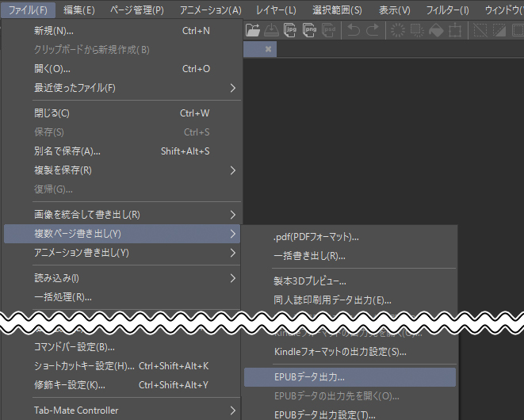Viewport: 524px width, 420px height.
Task: Expand the 複製を保存 submenu
Action: [119, 170]
